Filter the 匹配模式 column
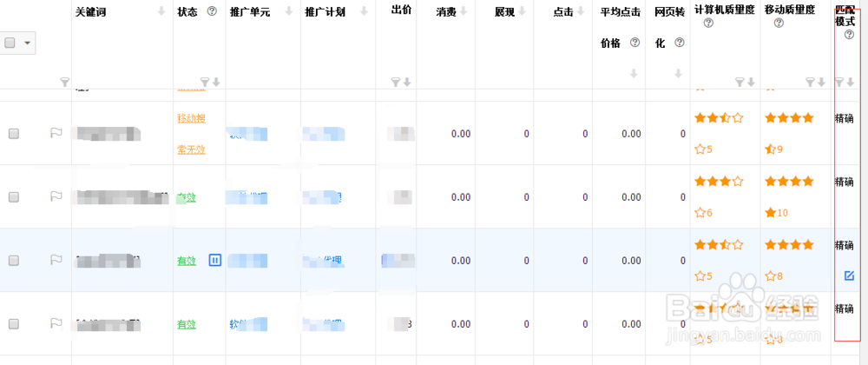 [x=839, y=82]
